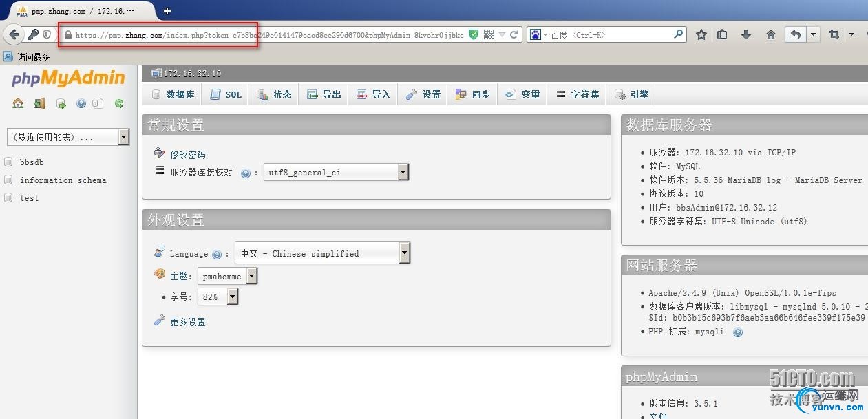Open downloads with the down arrow icon
This screenshot has width=868, height=419.
point(746,34)
